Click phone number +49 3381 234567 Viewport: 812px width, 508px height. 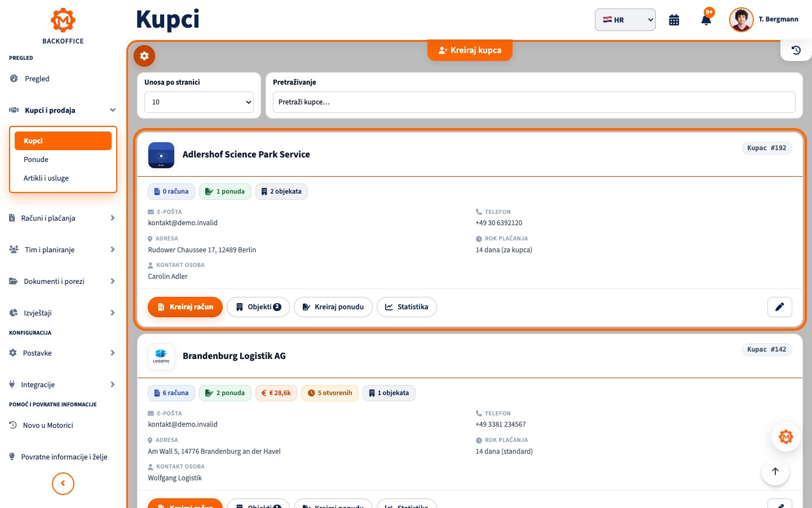click(x=501, y=424)
